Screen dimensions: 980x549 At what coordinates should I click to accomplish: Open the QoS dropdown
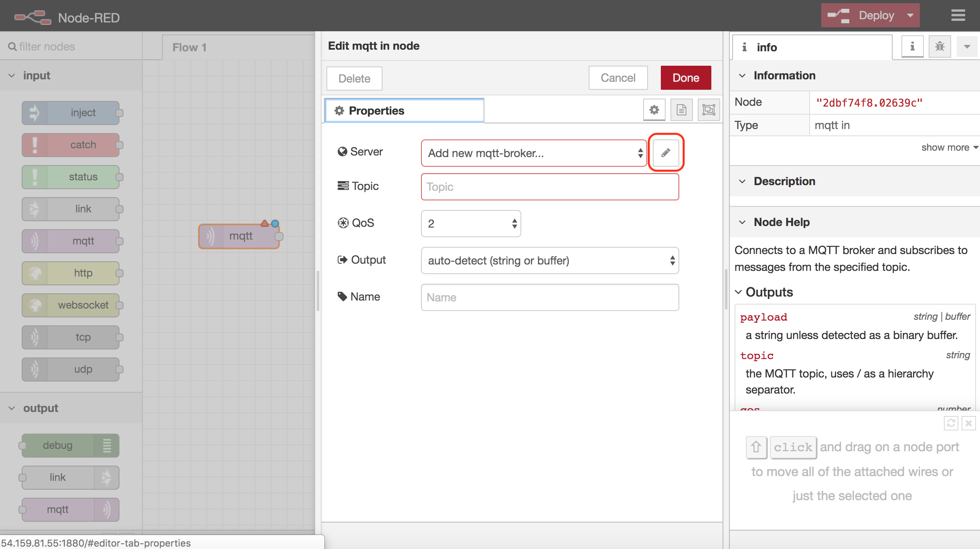[x=471, y=224]
